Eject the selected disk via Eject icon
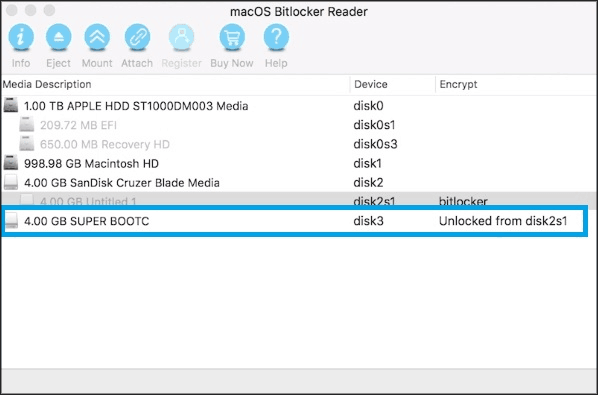The image size is (598, 395). pyautogui.click(x=58, y=37)
